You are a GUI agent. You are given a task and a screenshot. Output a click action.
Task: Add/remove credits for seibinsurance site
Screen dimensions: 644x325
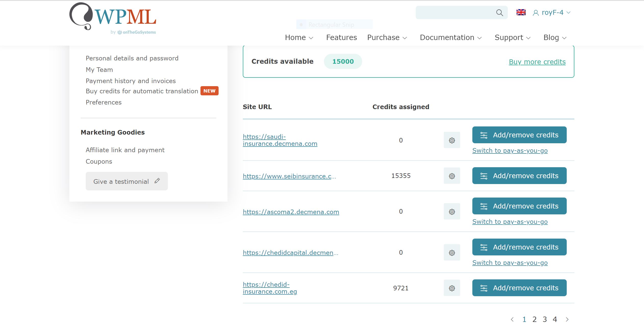coord(519,176)
